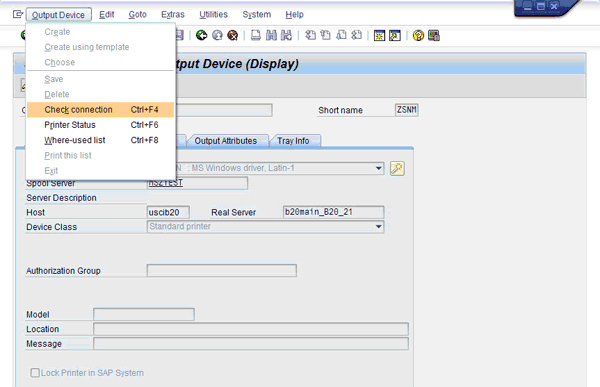The height and width of the screenshot is (387, 600).
Task: Click the Host field uscib20
Action: point(168,212)
